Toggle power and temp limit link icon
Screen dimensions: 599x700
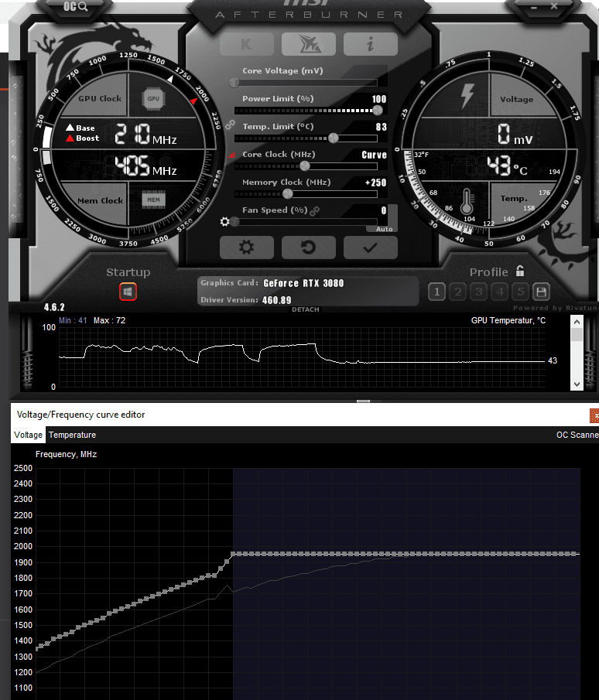click(230, 125)
